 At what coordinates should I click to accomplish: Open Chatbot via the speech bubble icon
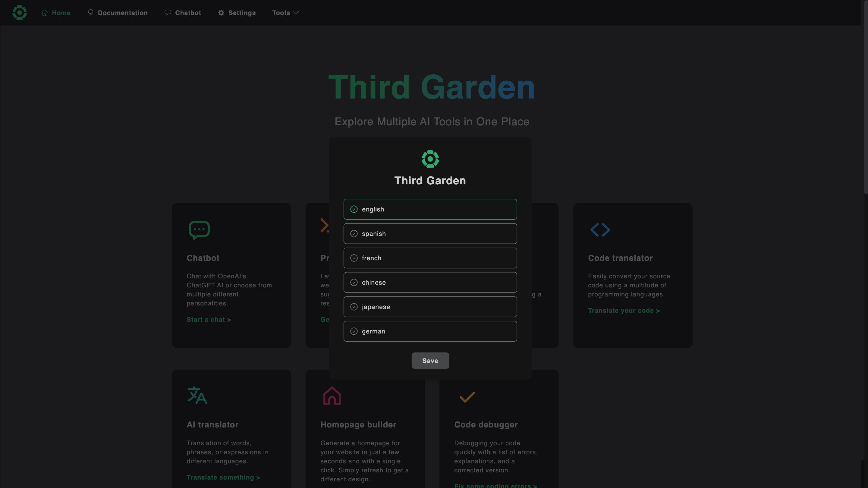(x=168, y=12)
